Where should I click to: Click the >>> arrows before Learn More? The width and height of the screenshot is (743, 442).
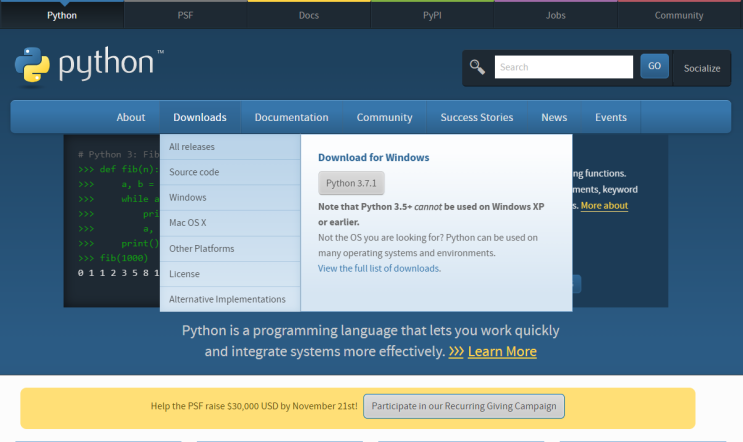[456, 352]
